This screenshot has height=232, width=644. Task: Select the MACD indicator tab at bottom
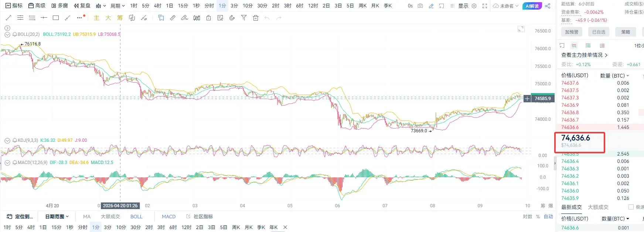169,216
